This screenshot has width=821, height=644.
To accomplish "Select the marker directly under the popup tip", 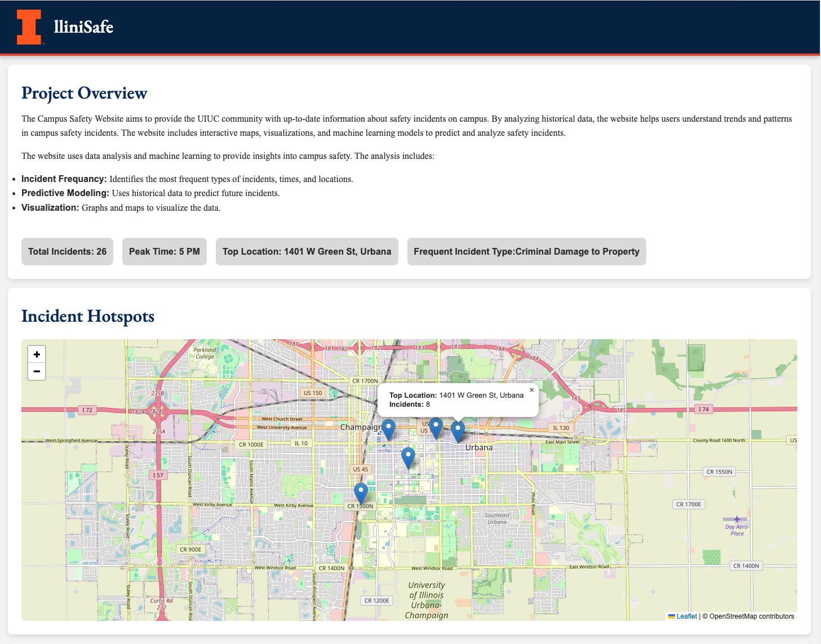I will pyautogui.click(x=458, y=431).
